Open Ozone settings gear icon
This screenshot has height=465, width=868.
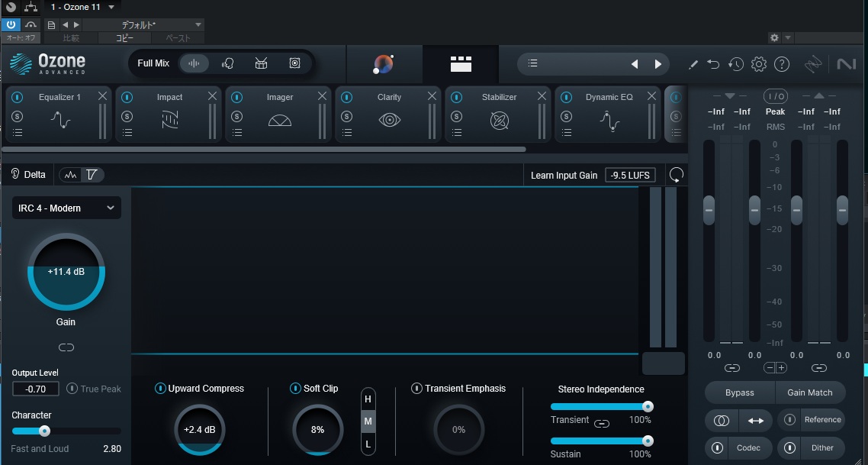(758, 64)
